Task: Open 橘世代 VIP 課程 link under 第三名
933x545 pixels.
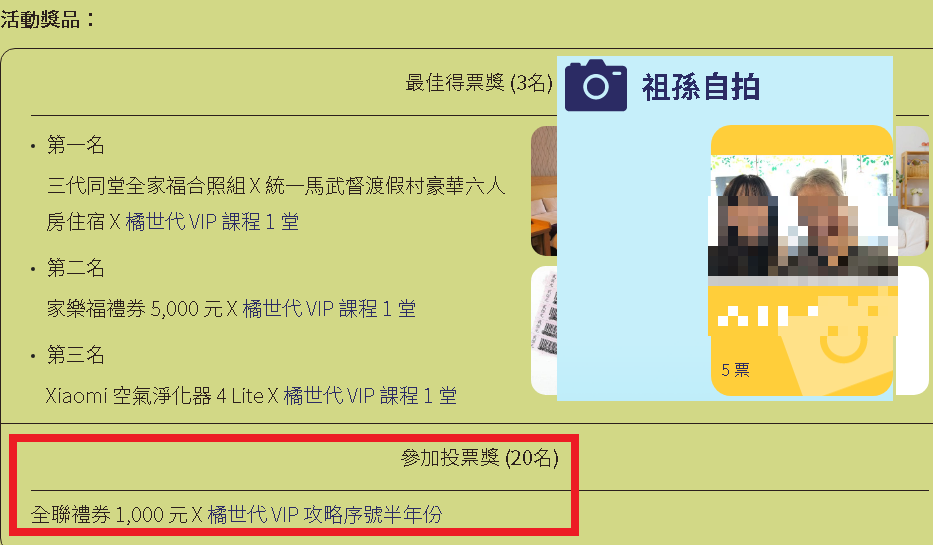Action: tap(370, 396)
